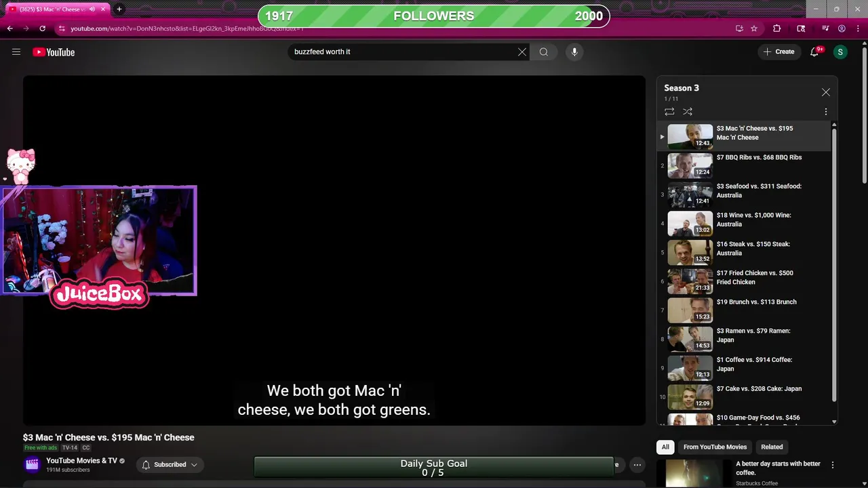Play $19 Brunch vs. $113 Brunch
This screenshot has height=488, width=868.
tap(743, 310)
